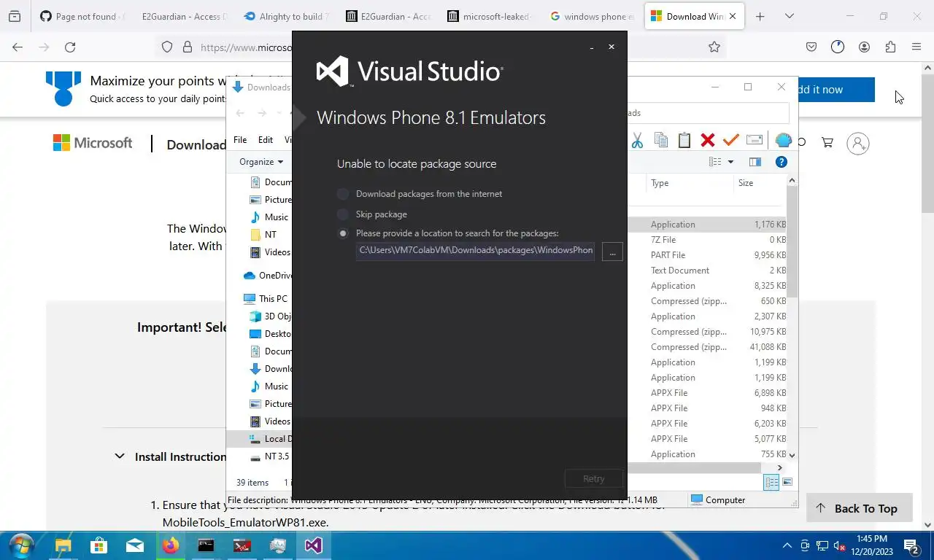Screen dimensions: 934x560
Task: Open Microsoft Store from the taskbar
Action: tap(99, 545)
